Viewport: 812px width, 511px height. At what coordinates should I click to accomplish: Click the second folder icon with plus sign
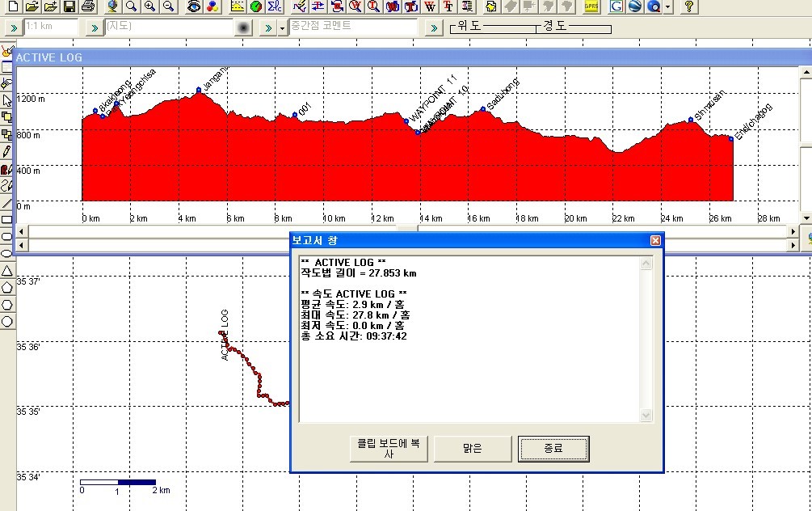[x=51, y=6]
